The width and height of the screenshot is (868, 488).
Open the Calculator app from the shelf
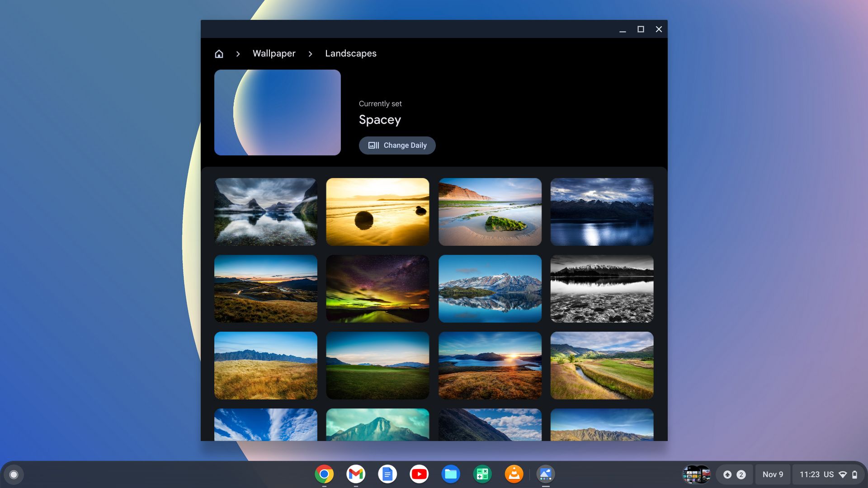pyautogui.click(x=482, y=474)
